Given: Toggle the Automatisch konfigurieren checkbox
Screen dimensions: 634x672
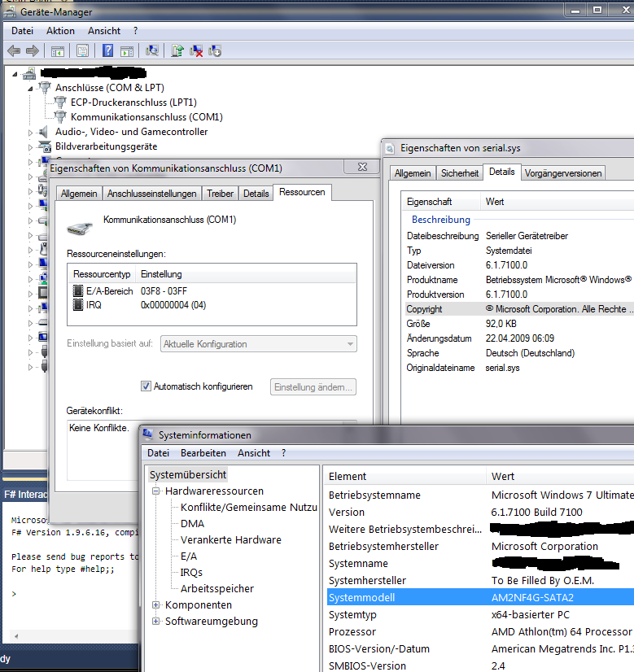Looking at the screenshot, I should (x=146, y=386).
